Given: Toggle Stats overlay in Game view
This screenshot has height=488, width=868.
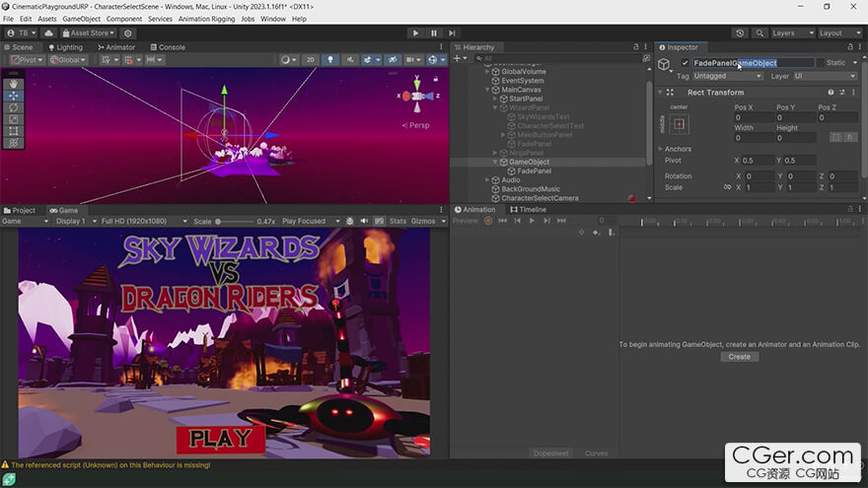Looking at the screenshot, I should [x=398, y=221].
